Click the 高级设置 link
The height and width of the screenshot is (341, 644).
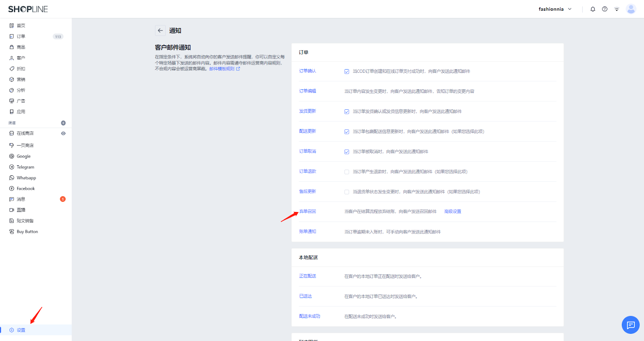452,212
